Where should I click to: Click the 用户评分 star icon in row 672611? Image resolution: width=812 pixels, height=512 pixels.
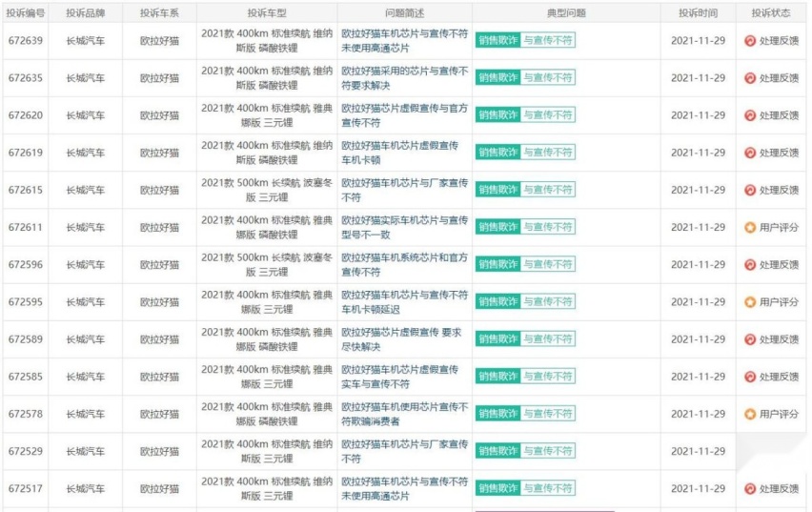click(x=750, y=227)
